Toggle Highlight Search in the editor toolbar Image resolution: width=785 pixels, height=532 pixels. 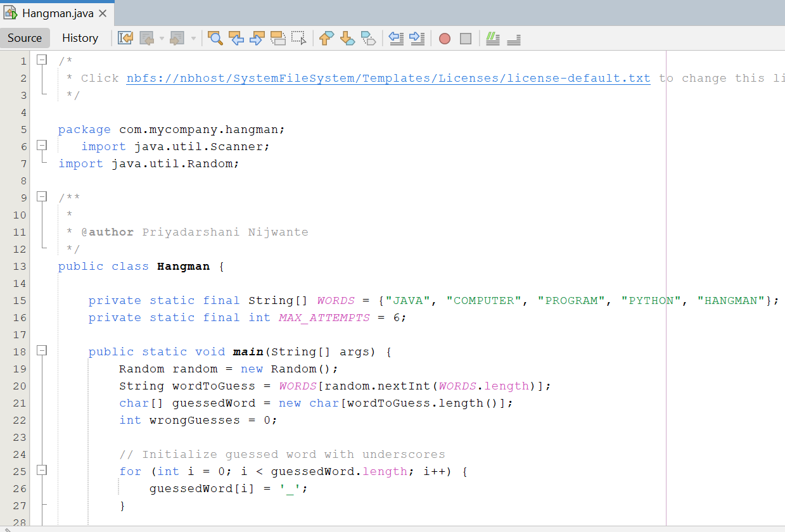coord(278,38)
